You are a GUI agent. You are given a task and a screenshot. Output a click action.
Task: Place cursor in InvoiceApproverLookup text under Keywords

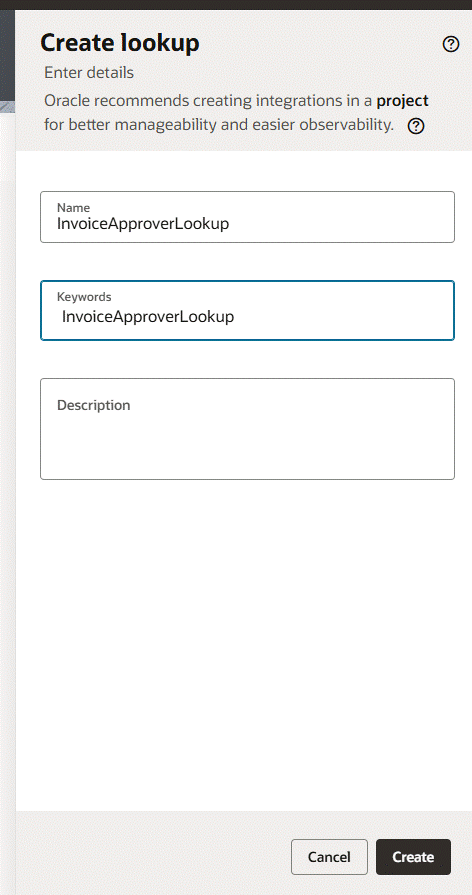coord(148,316)
